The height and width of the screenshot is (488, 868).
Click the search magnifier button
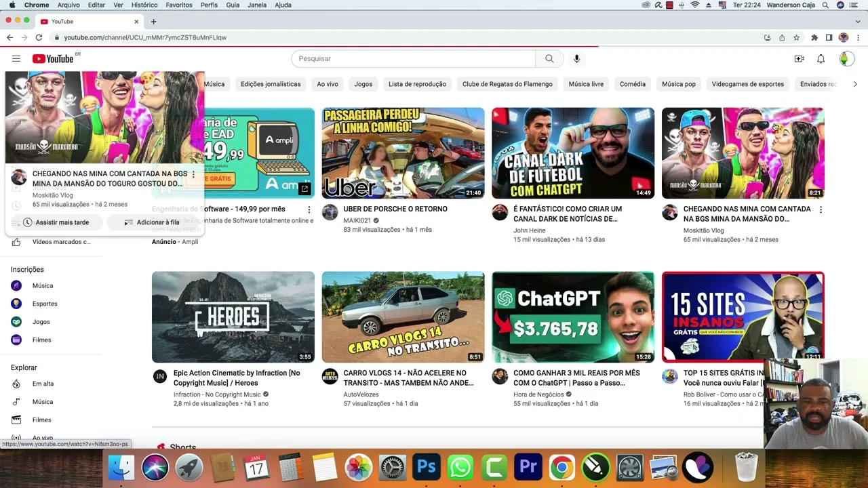pos(549,59)
